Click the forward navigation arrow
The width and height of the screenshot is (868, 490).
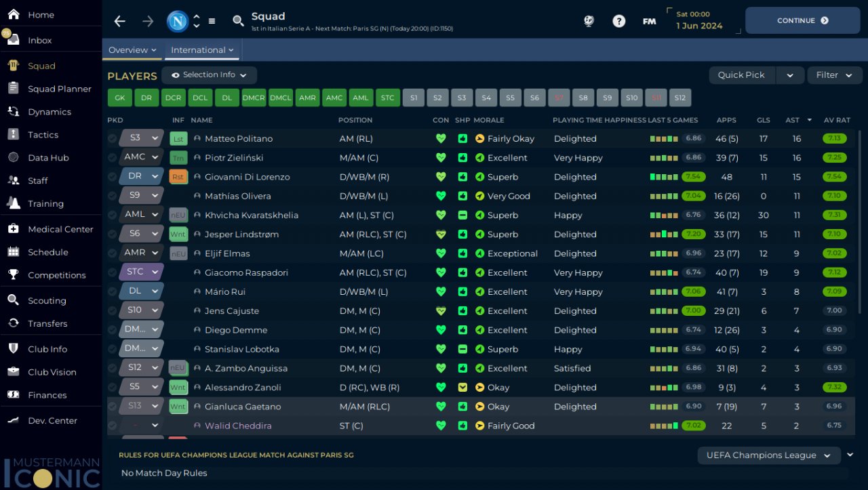click(148, 21)
